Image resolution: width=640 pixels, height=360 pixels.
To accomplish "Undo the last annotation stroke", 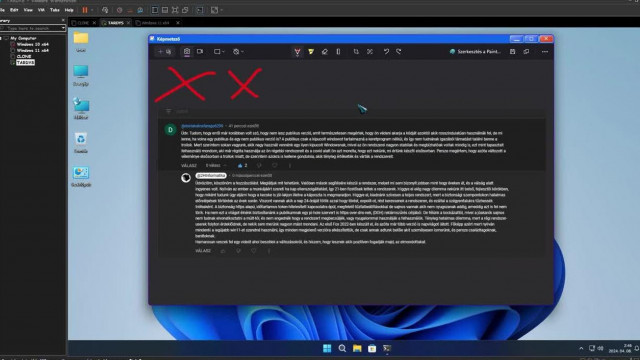I will 386,51.
